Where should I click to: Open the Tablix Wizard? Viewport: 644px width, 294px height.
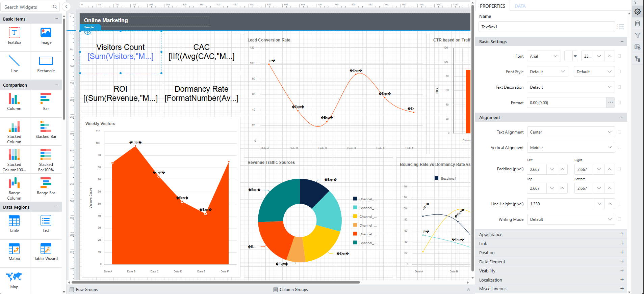(46, 252)
